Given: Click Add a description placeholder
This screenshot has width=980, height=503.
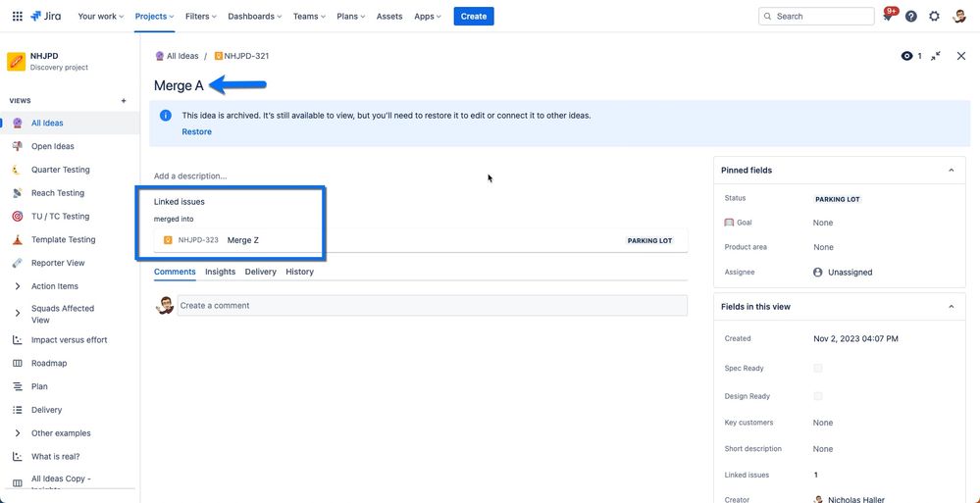Looking at the screenshot, I should click(190, 176).
